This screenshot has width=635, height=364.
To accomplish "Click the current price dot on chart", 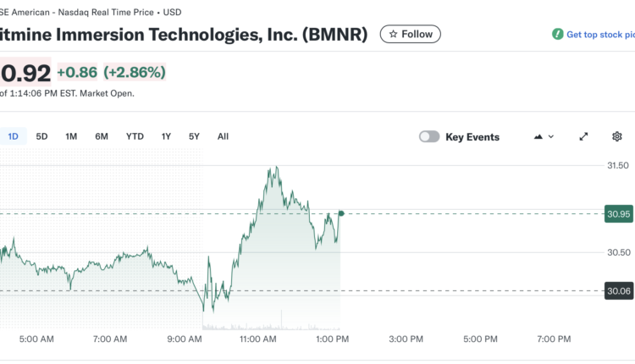I will pyautogui.click(x=340, y=213).
